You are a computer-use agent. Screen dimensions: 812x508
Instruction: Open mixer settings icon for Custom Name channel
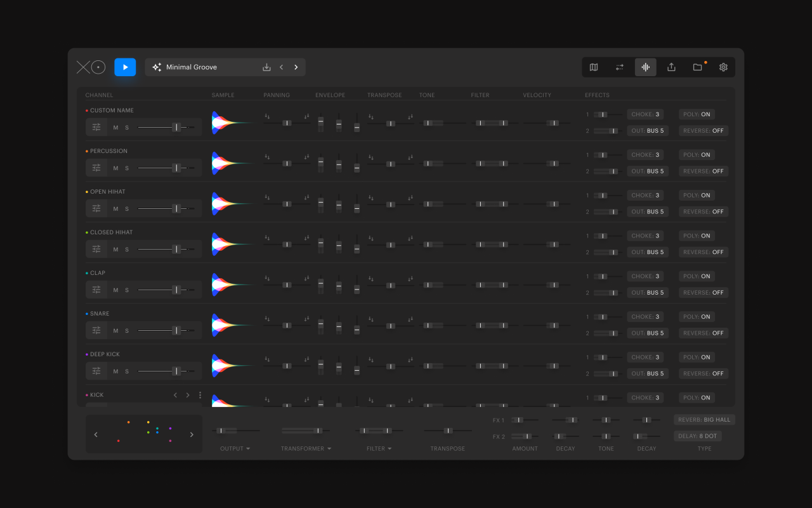(96, 128)
